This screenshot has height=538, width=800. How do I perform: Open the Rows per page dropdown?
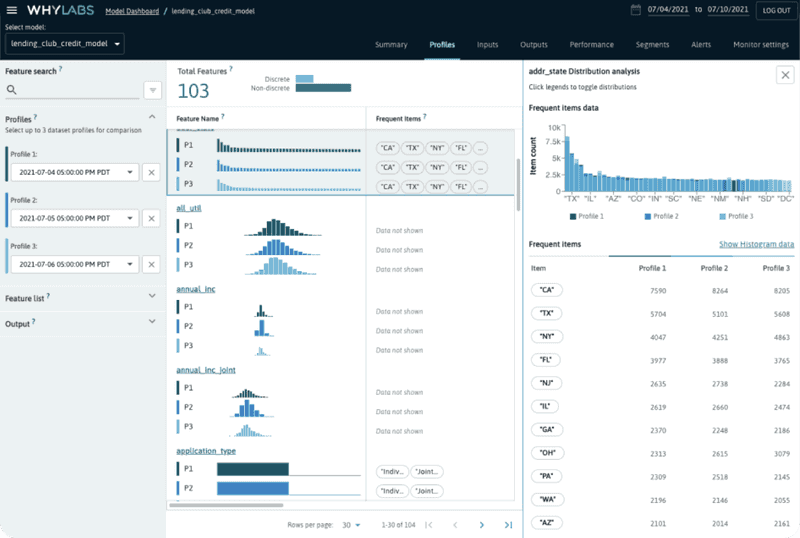[x=350, y=524]
